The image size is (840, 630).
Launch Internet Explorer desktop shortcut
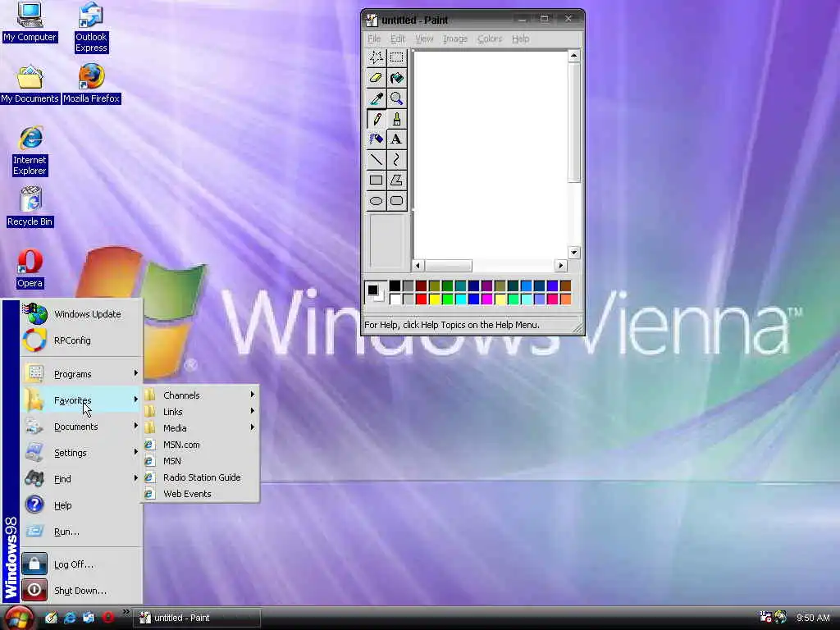(x=30, y=151)
